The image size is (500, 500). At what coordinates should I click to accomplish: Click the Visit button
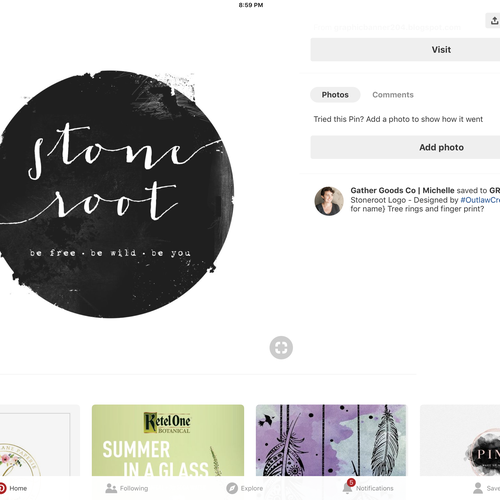(405, 50)
